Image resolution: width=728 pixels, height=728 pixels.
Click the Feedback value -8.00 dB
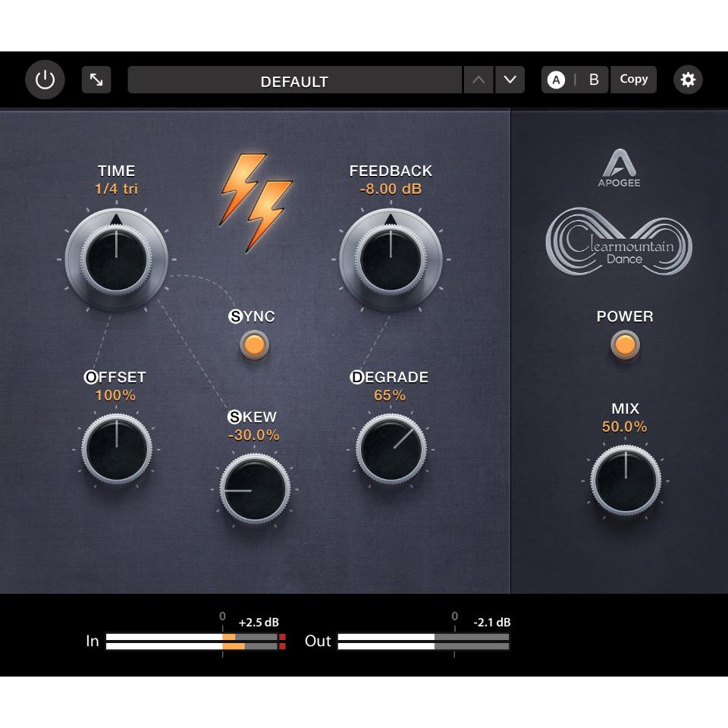click(391, 189)
